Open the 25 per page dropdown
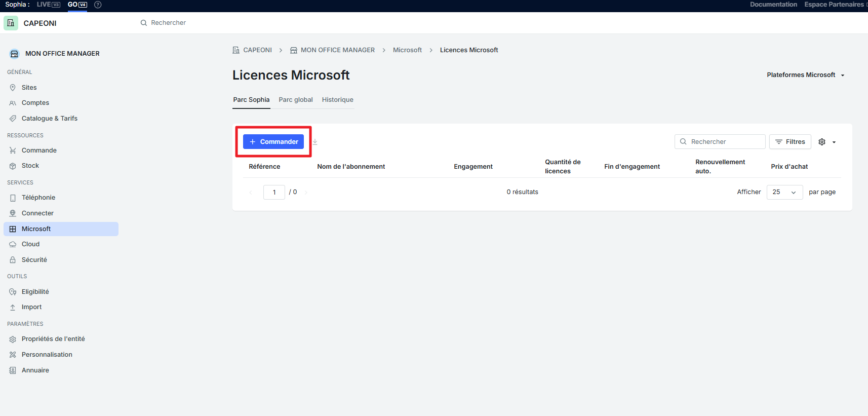 tap(784, 192)
